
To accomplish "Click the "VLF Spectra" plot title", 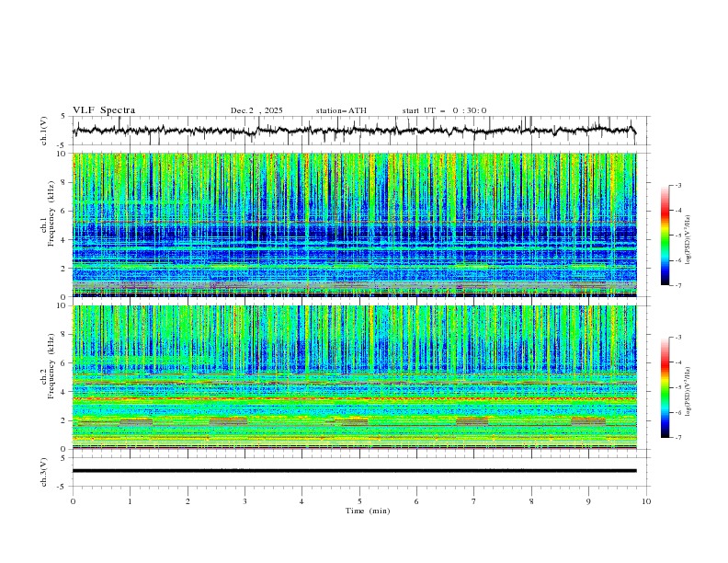I will [104, 110].
